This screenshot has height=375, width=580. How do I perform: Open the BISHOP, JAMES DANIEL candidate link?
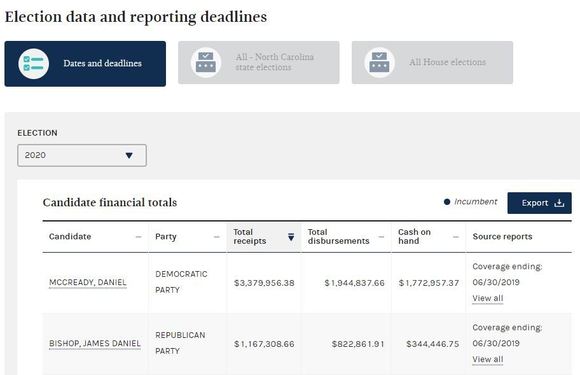95,344
